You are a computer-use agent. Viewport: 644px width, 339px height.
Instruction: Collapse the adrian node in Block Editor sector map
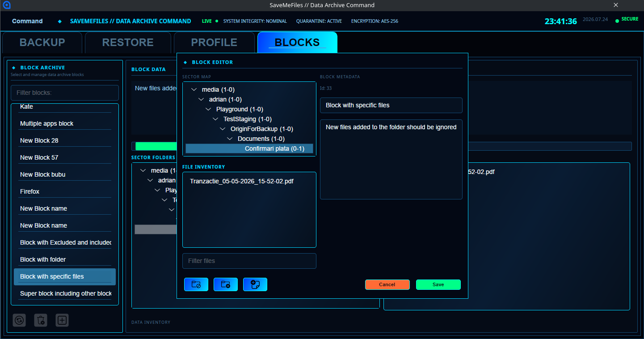201,100
